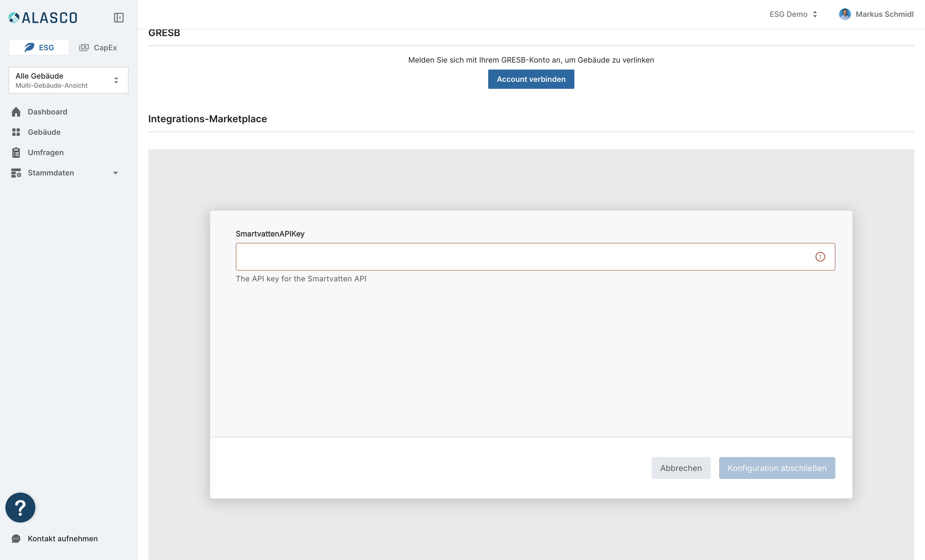The height and width of the screenshot is (560, 925).
Task: Expand the Stammdaten submenu arrow
Action: [x=116, y=173]
